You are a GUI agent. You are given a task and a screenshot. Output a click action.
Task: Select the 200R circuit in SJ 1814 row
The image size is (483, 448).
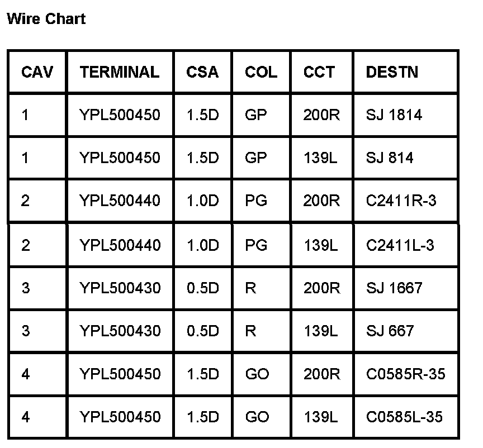321,115
